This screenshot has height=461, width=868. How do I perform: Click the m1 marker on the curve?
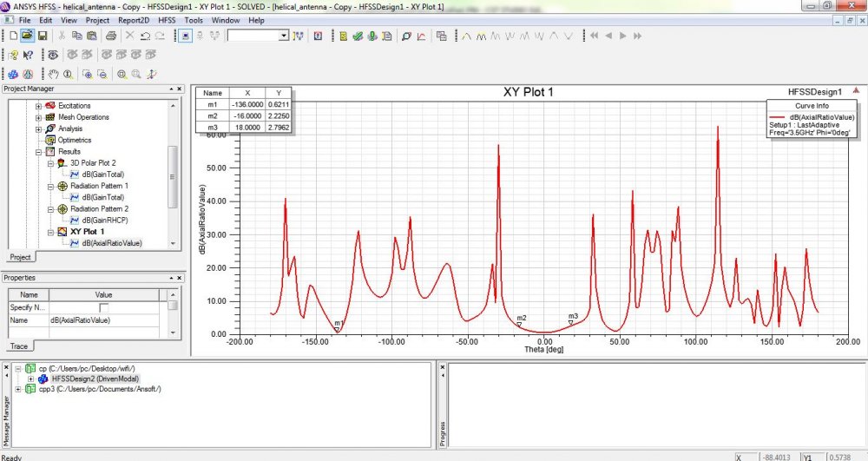[337, 330]
